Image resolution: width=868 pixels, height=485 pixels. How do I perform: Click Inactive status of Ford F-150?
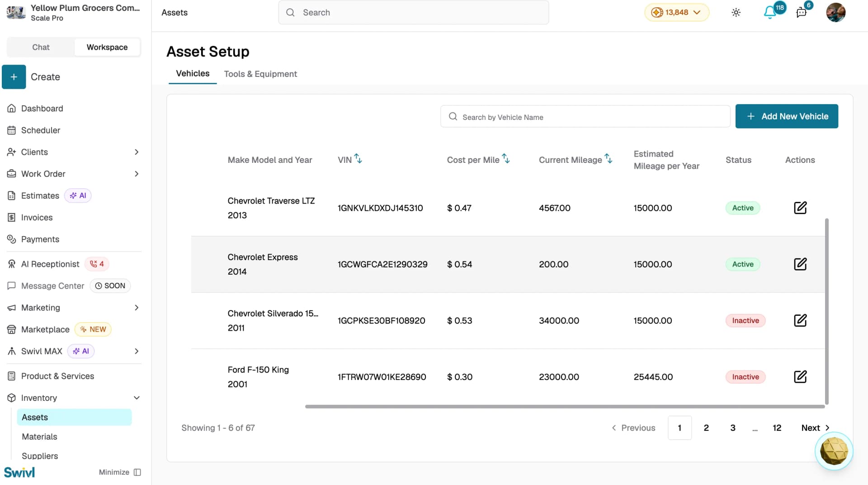745,376
